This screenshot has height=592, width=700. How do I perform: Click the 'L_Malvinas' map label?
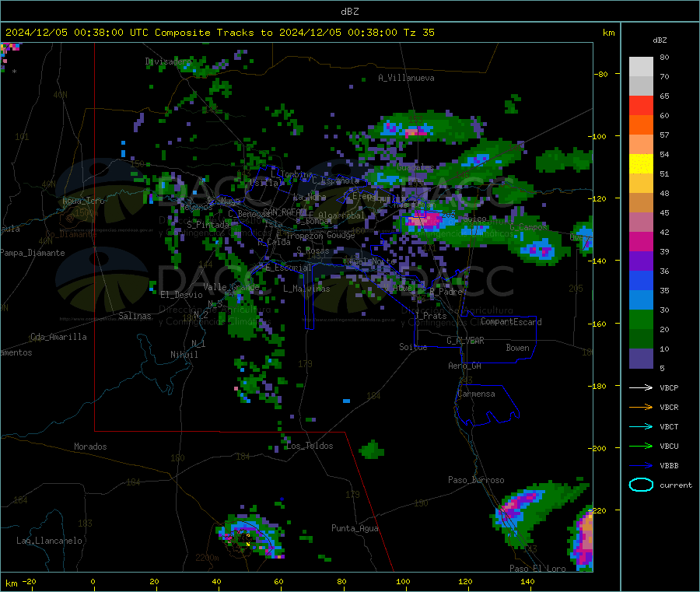[x=306, y=289]
